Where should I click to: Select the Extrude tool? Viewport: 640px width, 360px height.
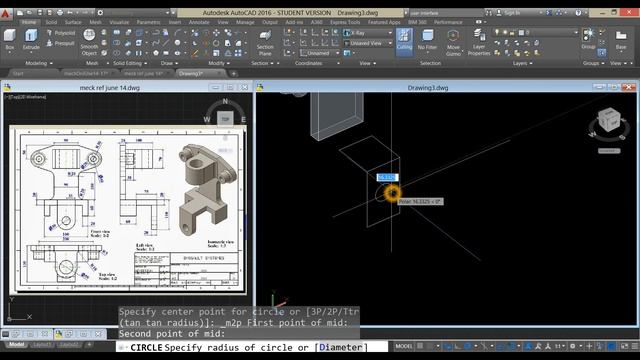[31, 40]
